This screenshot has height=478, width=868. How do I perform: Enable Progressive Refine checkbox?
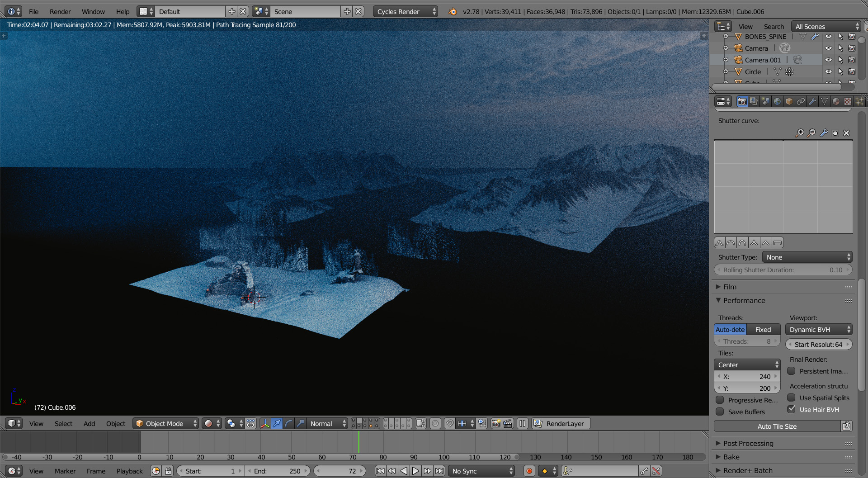click(720, 400)
